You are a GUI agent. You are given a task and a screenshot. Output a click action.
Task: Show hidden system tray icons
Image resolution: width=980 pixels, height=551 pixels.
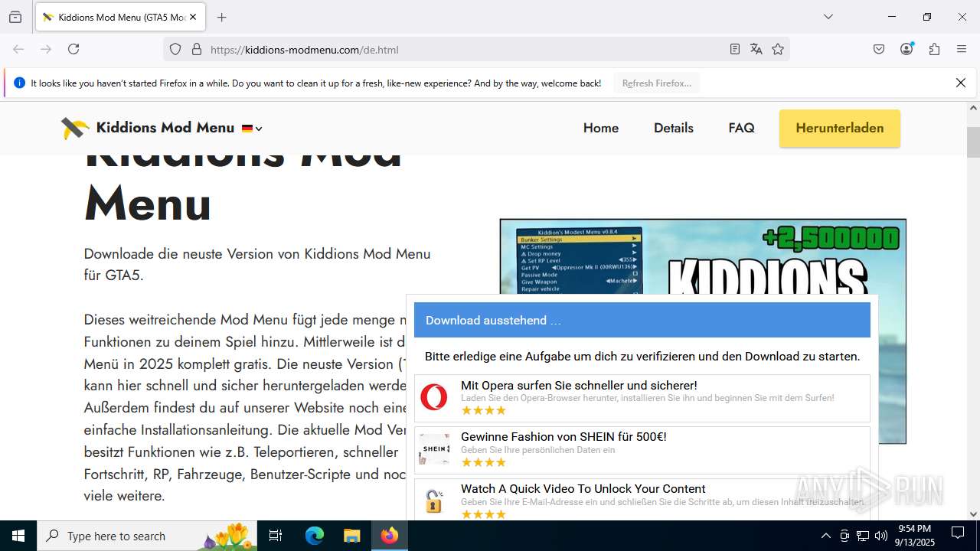coord(825,536)
